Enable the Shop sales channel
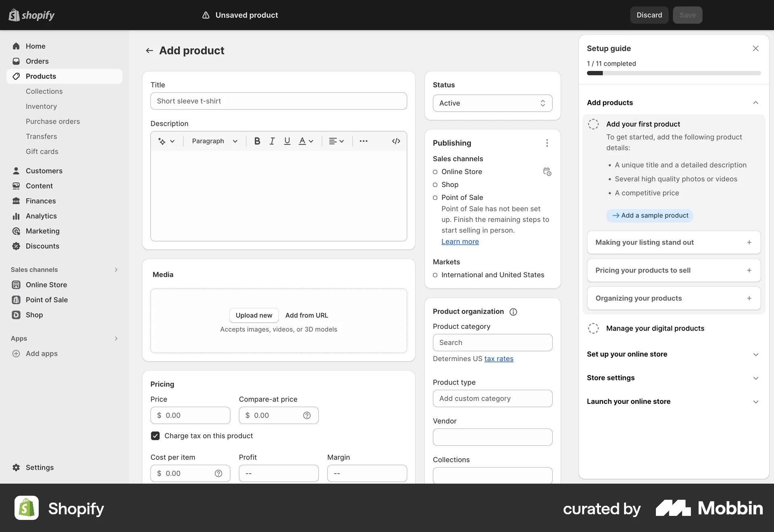 tap(435, 185)
